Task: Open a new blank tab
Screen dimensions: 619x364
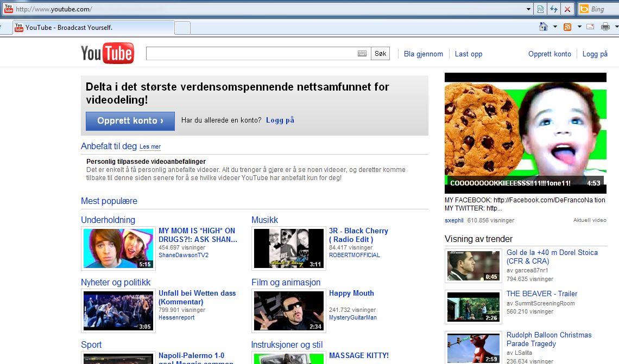Action: [x=182, y=28]
